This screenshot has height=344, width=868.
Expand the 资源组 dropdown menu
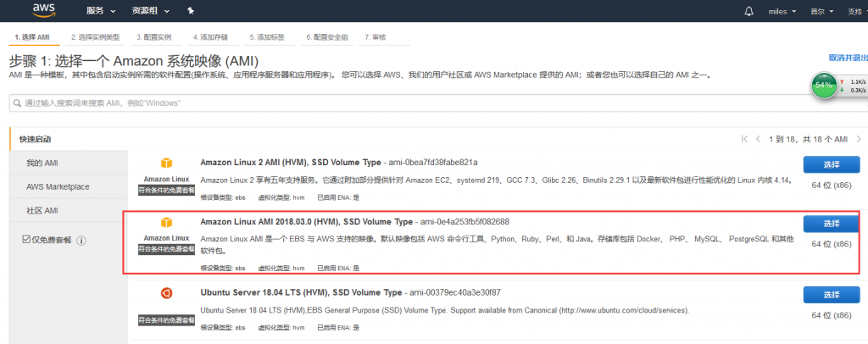151,11
